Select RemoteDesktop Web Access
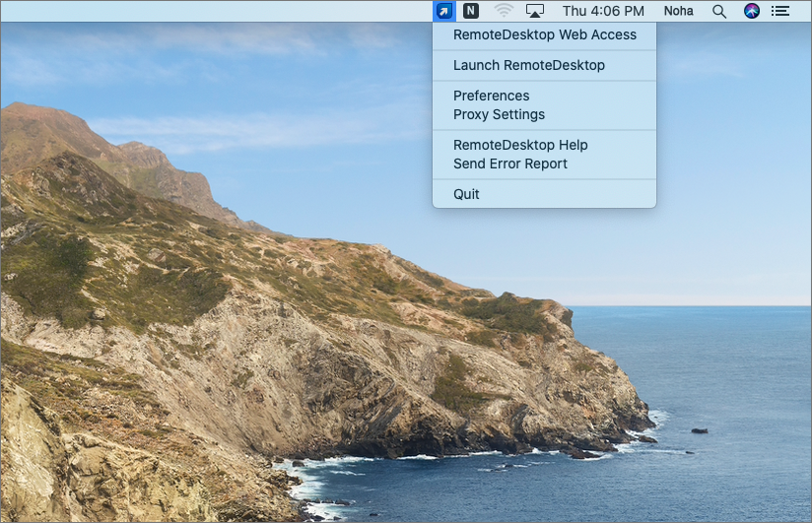The width and height of the screenshot is (812, 523). pyautogui.click(x=544, y=35)
